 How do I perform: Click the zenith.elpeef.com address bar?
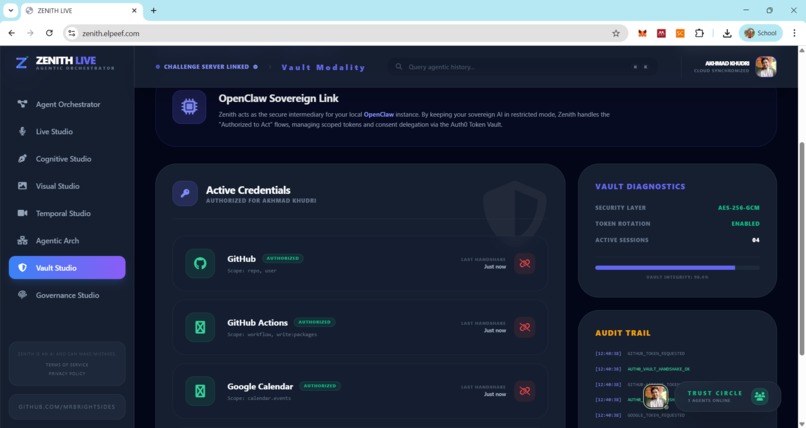pyautogui.click(x=344, y=33)
